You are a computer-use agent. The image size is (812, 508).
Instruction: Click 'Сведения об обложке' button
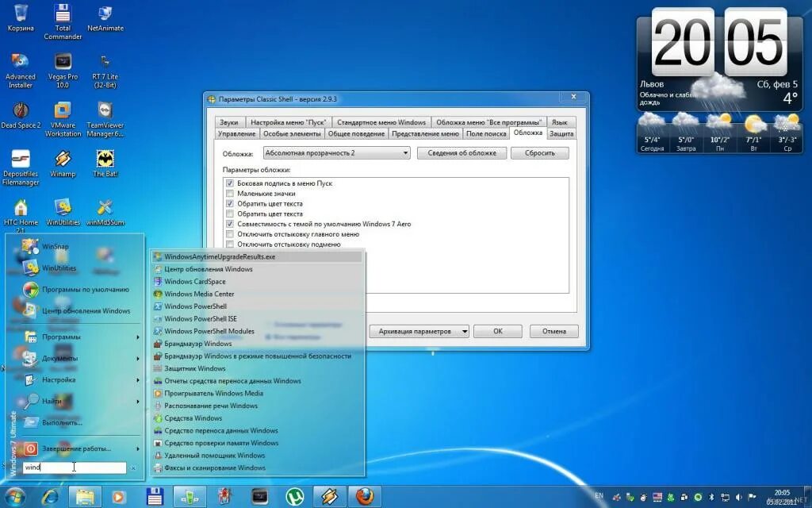pyautogui.click(x=462, y=153)
